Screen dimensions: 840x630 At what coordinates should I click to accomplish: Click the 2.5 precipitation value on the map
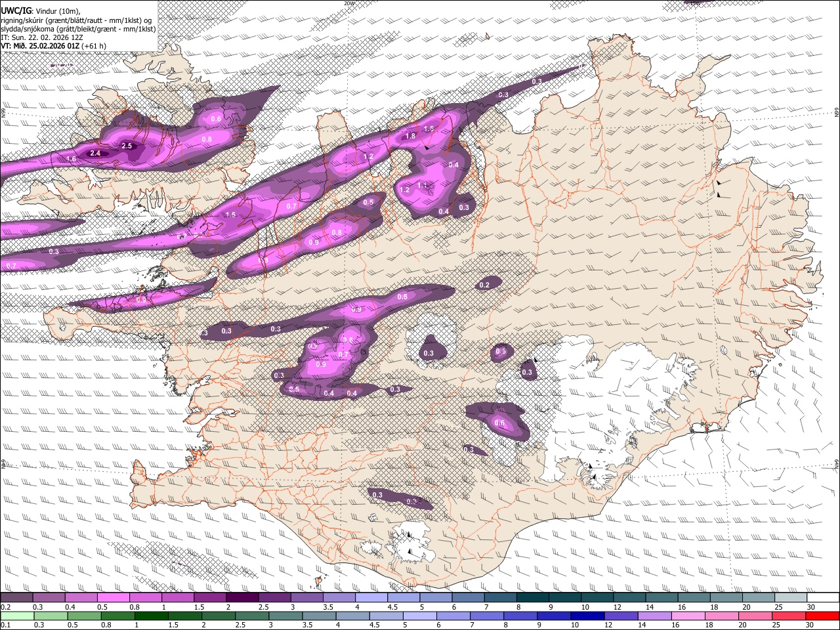[127, 146]
